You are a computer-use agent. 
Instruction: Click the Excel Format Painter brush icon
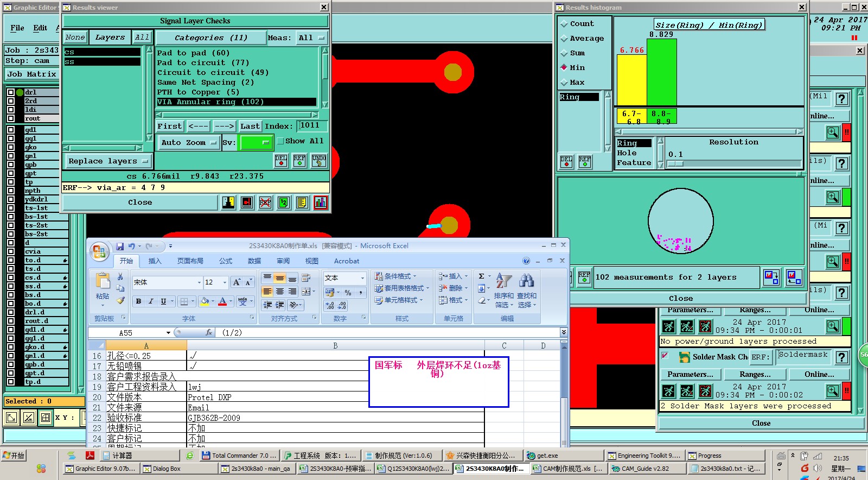(120, 300)
